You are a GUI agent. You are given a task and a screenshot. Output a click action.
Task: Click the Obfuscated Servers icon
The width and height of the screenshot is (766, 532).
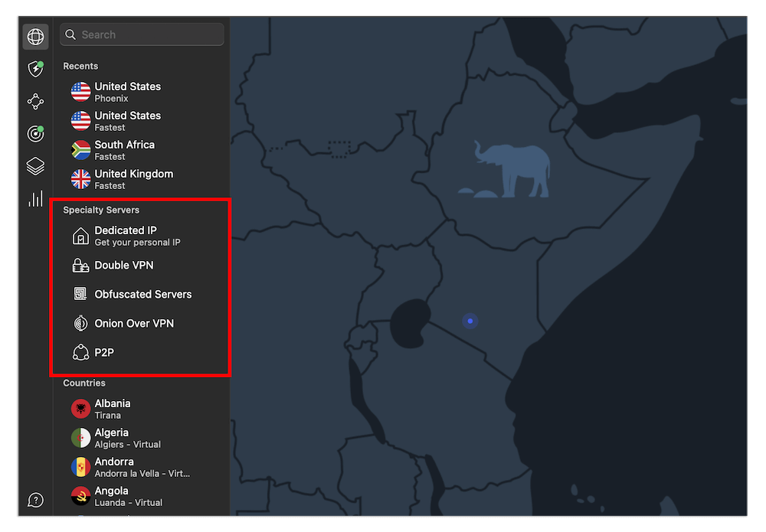tap(80, 295)
